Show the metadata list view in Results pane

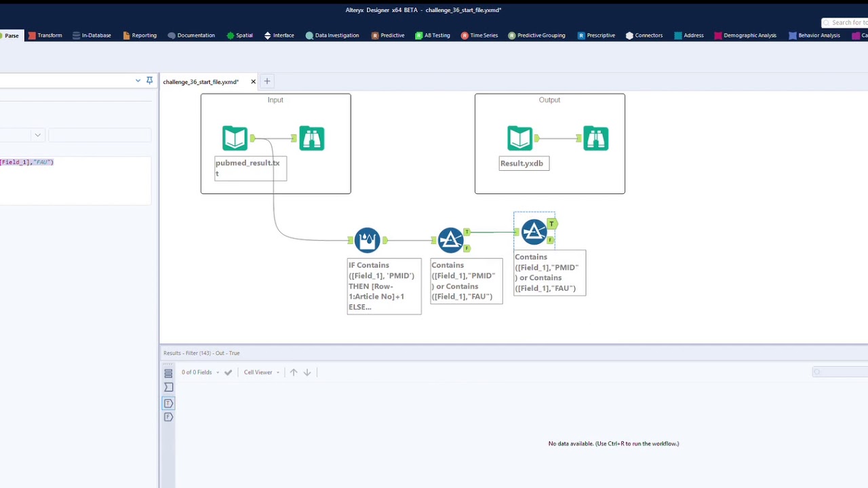click(168, 373)
